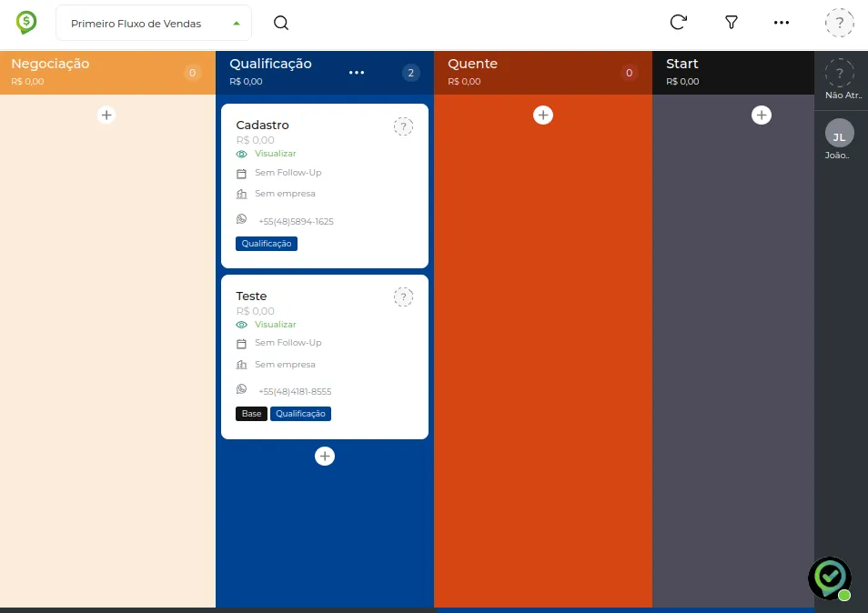Open the Cadastro card title
This screenshot has height=613, width=868.
262,125
